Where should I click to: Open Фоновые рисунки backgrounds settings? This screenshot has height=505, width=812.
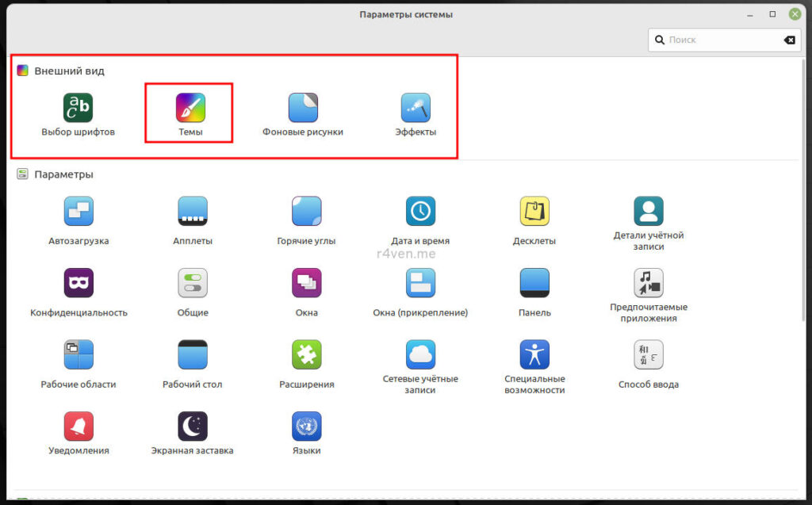(303, 108)
